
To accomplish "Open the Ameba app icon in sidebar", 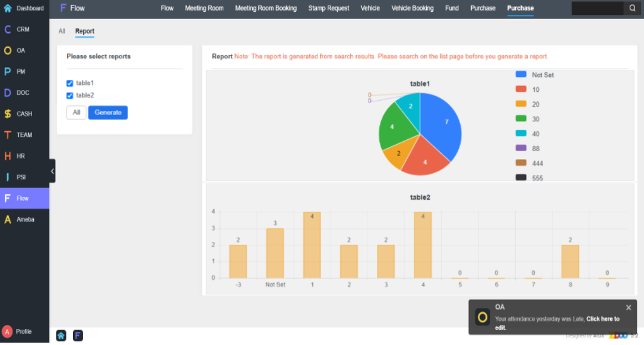I will coord(8,219).
